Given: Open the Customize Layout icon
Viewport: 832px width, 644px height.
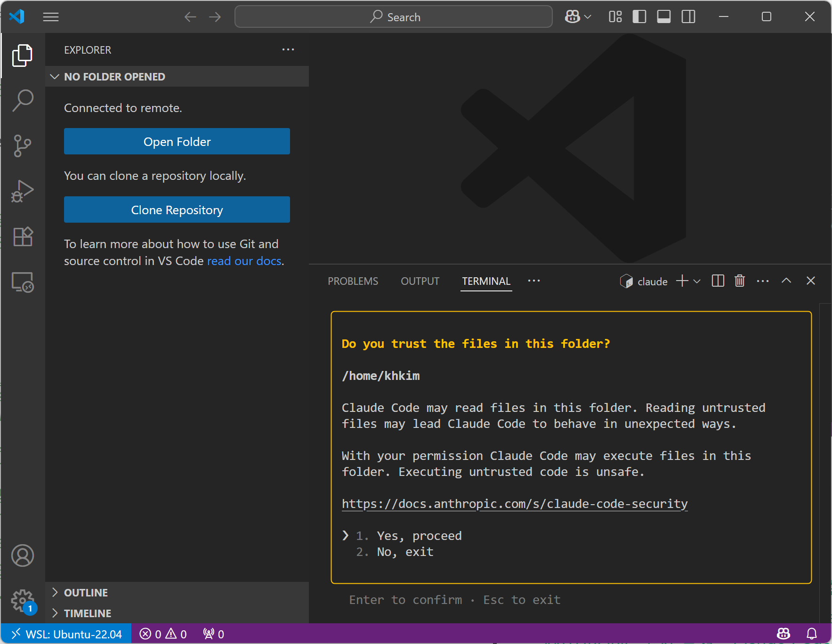Looking at the screenshot, I should (615, 17).
